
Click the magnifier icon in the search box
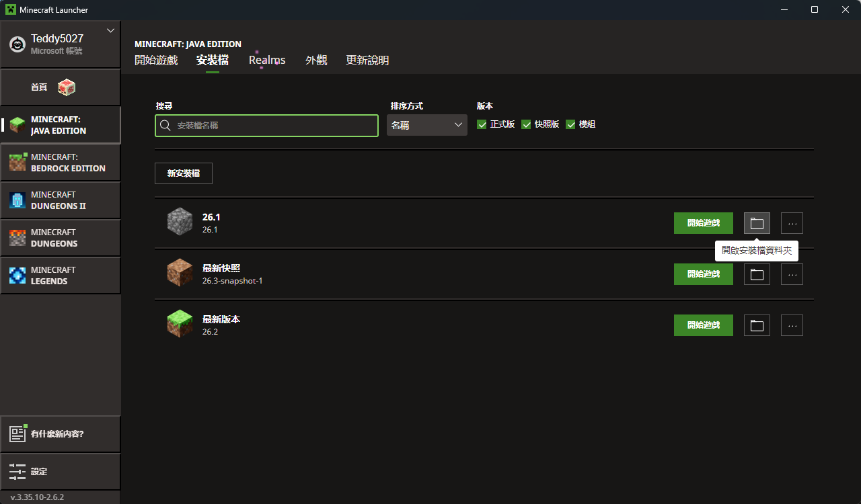(165, 126)
